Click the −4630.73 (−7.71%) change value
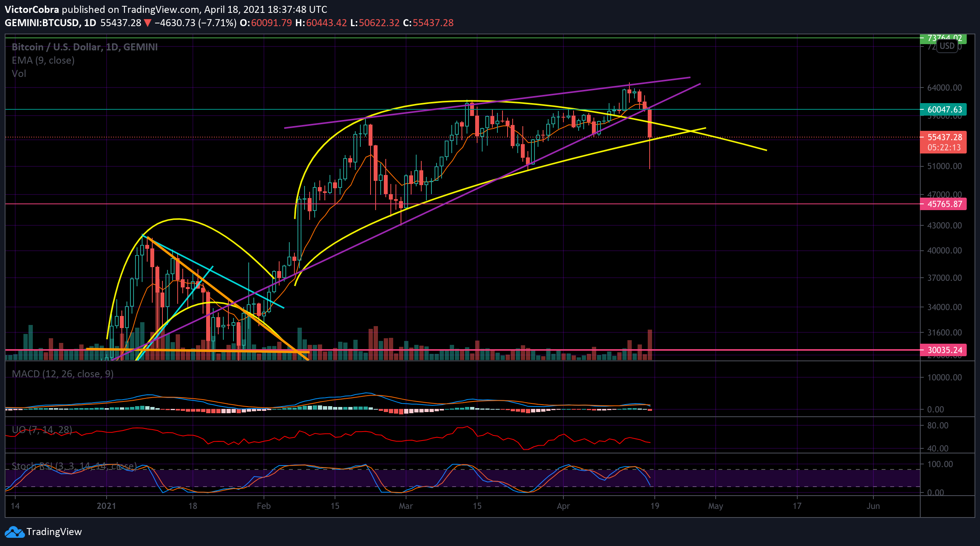The width and height of the screenshot is (980, 546). point(195,23)
